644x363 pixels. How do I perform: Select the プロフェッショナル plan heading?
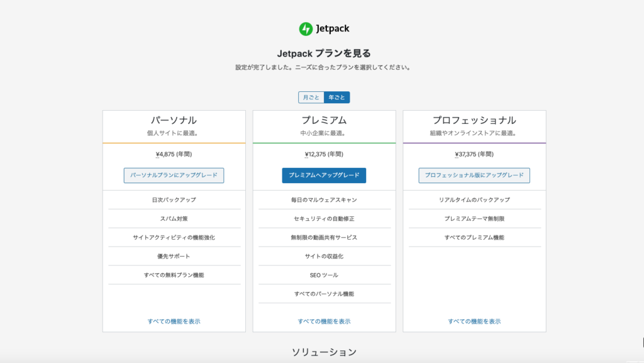(474, 120)
